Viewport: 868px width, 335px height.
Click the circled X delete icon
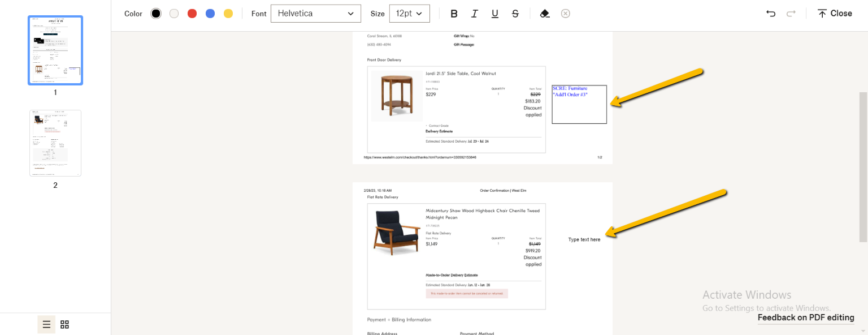click(566, 14)
